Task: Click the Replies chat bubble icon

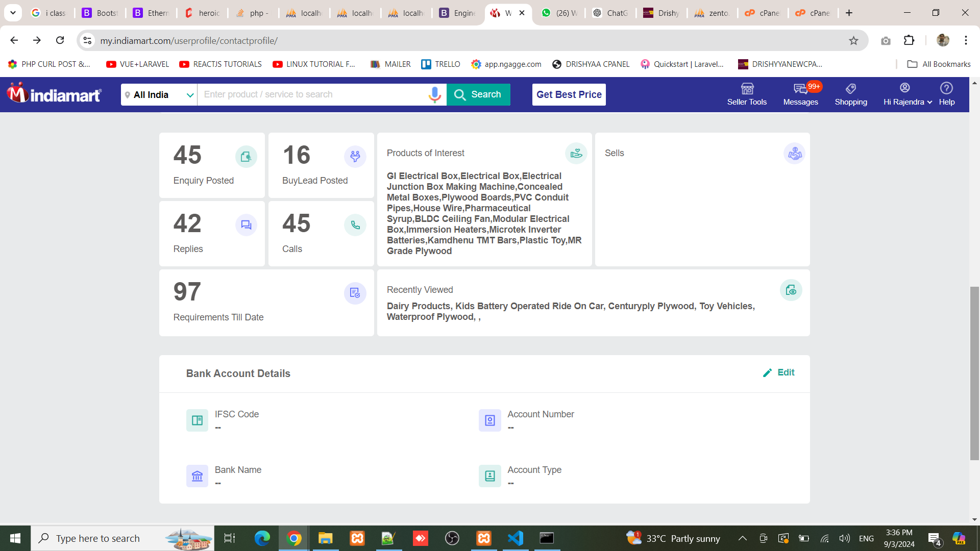Action: click(x=246, y=225)
